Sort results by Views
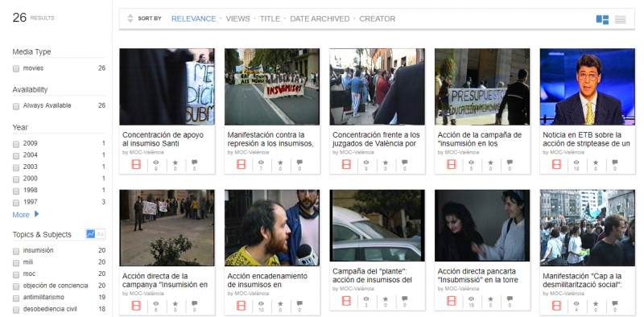Screen dimensions: 644x317 coord(237,19)
